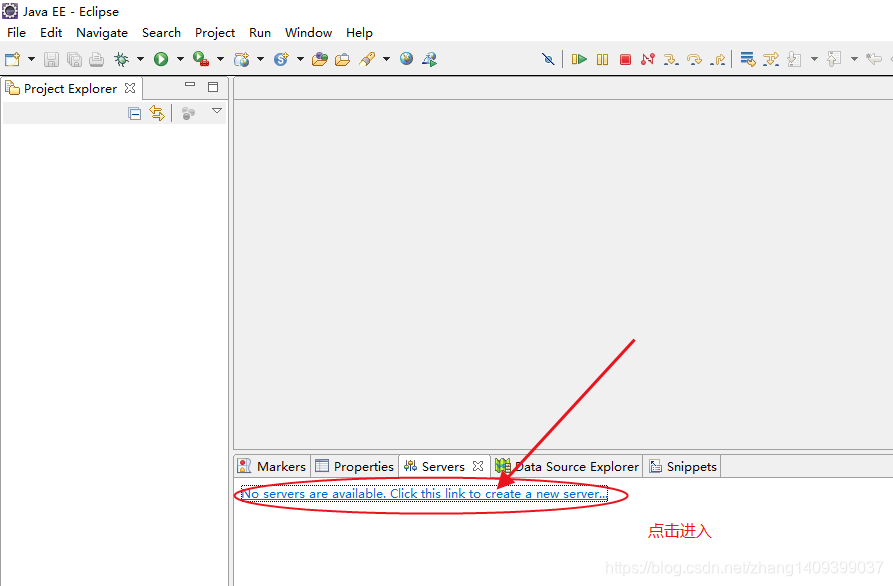This screenshot has width=893, height=586.
Task: Open the Run configurations dropdown arrow
Action: coord(180,59)
